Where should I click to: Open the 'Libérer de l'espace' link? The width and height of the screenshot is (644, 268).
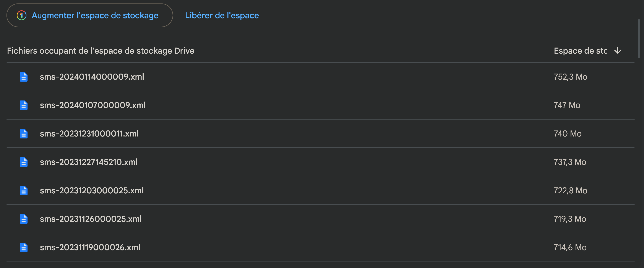(x=222, y=15)
